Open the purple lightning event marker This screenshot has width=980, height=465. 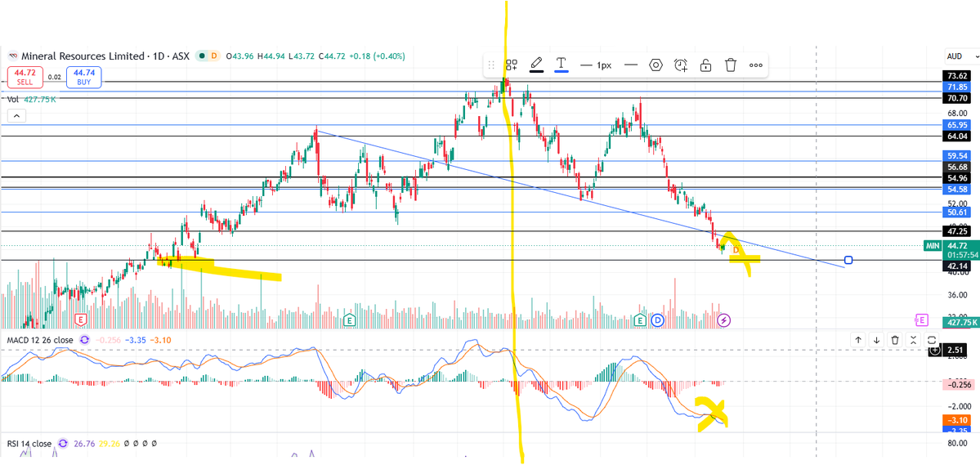[x=723, y=320]
